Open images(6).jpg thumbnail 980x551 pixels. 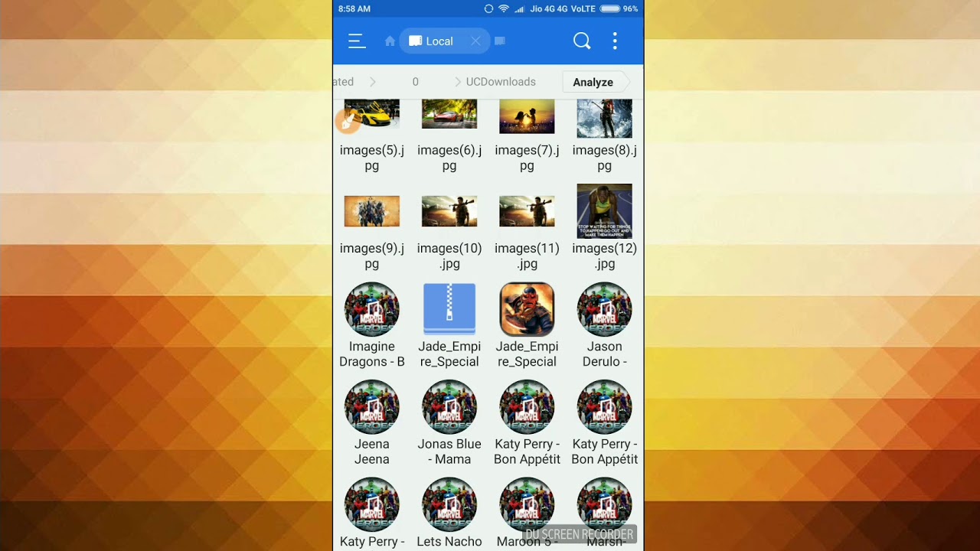(449, 113)
